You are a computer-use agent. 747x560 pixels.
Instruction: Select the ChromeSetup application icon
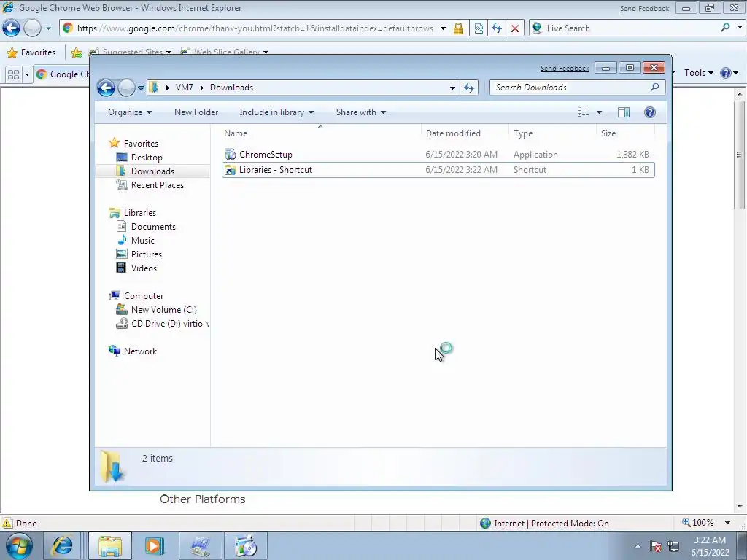[231, 155]
